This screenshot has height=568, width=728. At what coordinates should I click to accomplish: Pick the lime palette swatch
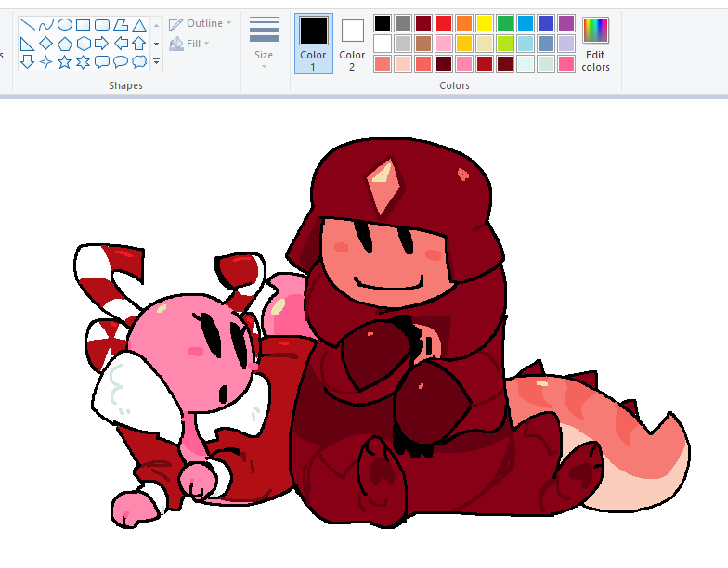[505, 44]
